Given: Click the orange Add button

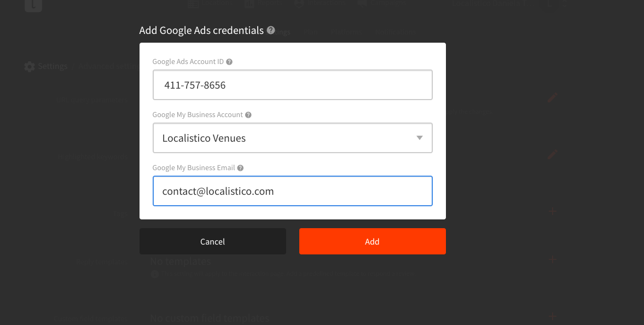Looking at the screenshot, I should coord(373,241).
